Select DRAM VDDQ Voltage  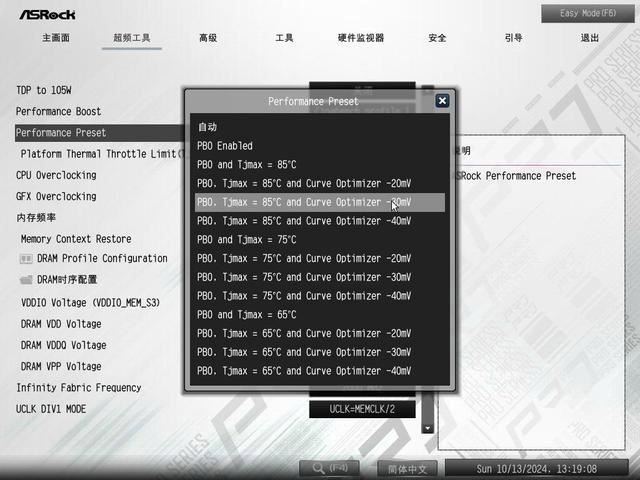pos(64,345)
